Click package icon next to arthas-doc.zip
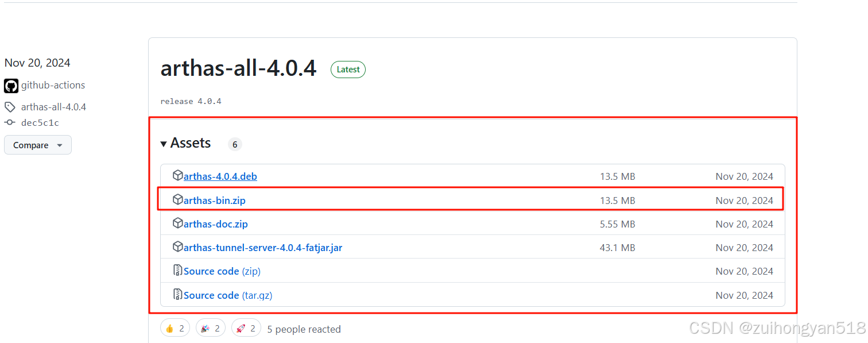The image size is (868, 343). (177, 223)
